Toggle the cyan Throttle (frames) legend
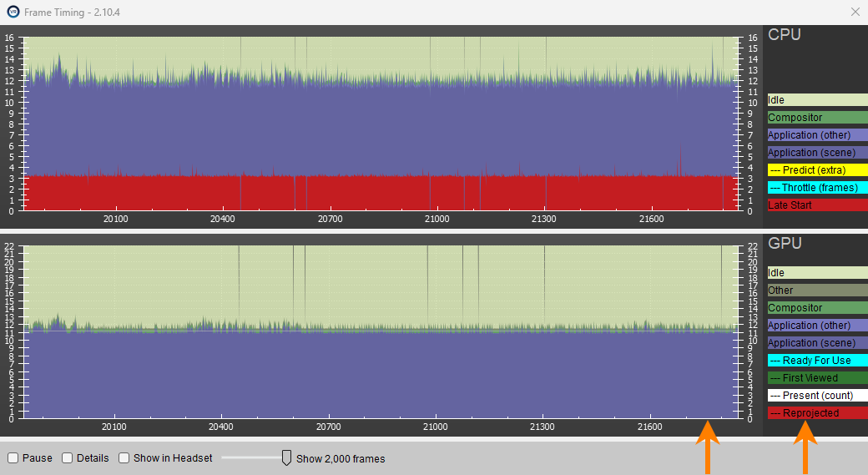The width and height of the screenshot is (868, 475). 817,188
